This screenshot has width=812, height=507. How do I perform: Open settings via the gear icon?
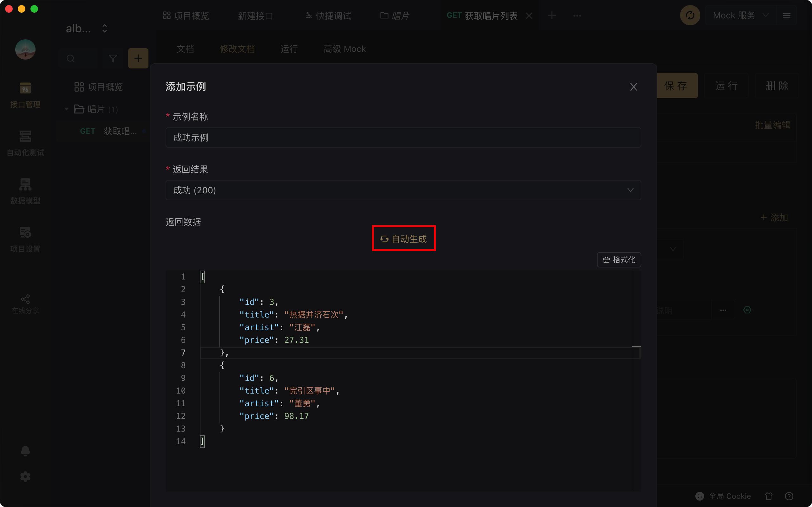[25, 476]
